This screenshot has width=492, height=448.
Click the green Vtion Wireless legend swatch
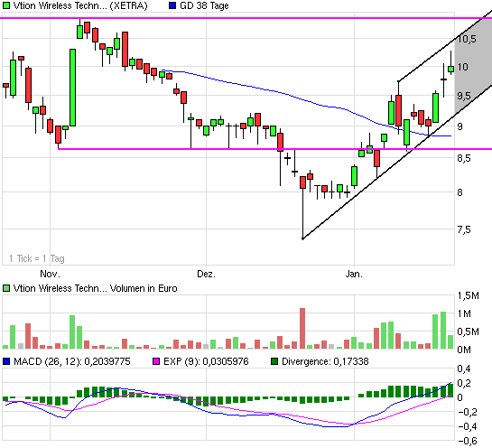(6, 5)
